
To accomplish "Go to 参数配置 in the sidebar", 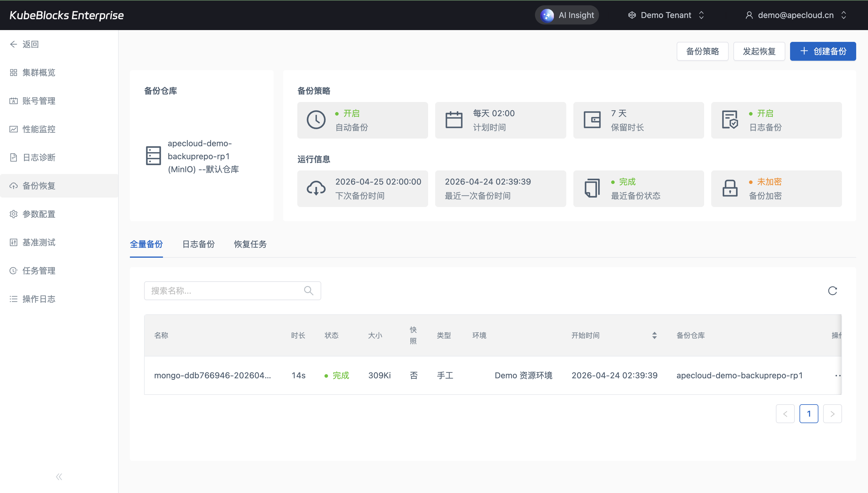I will [x=39, y=214].
